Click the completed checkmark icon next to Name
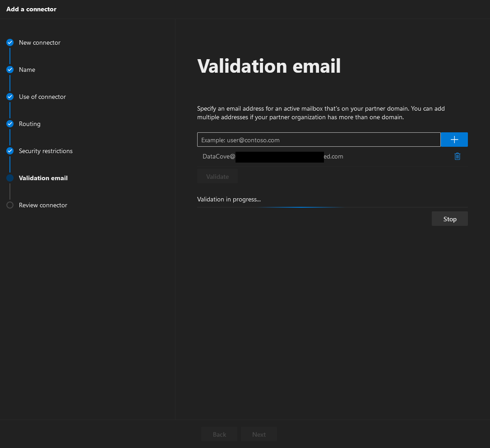Image resolution: width=490 pixels, height=448 pixels. pyautogui.click(x=10, y=70)
